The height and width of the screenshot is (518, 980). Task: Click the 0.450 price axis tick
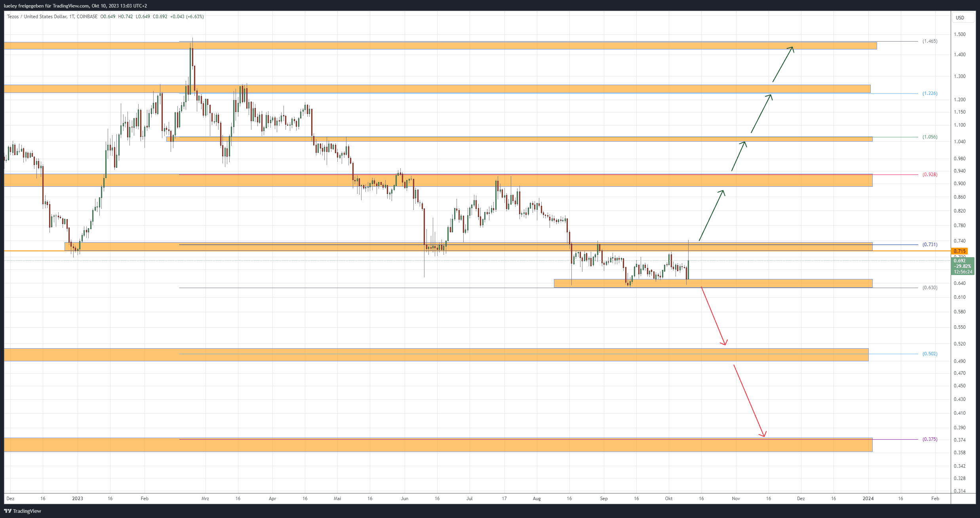(959, 386)
